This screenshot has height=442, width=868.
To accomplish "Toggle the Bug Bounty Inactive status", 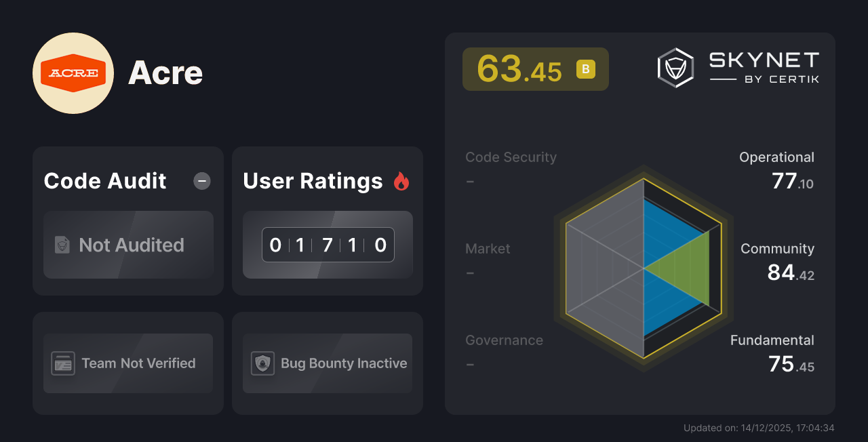I will 327,363.
